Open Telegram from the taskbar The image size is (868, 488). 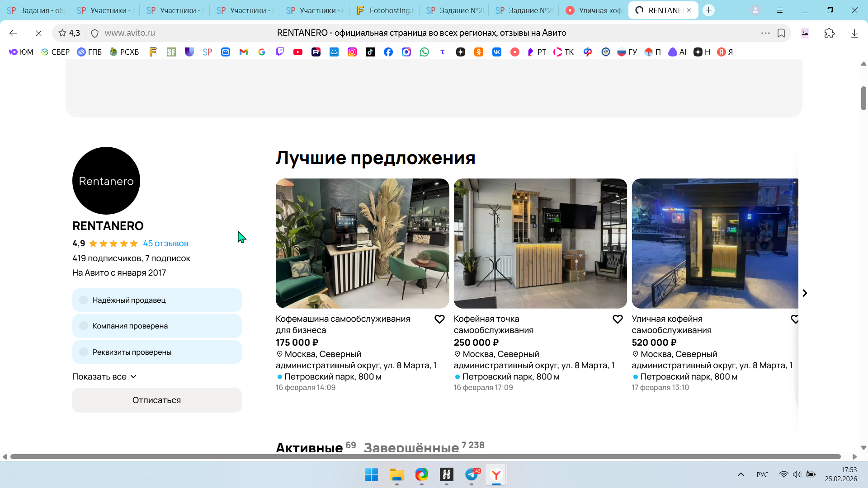click(472, 474)
